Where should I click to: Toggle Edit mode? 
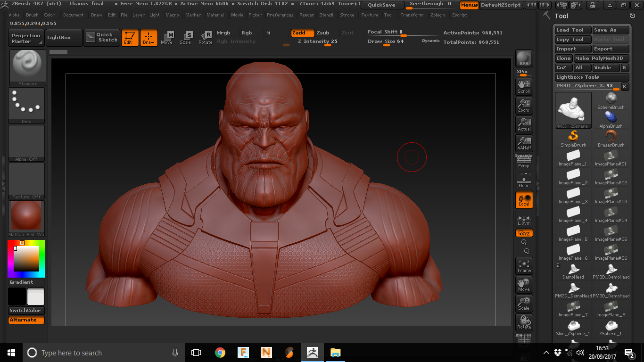[130, 38]
